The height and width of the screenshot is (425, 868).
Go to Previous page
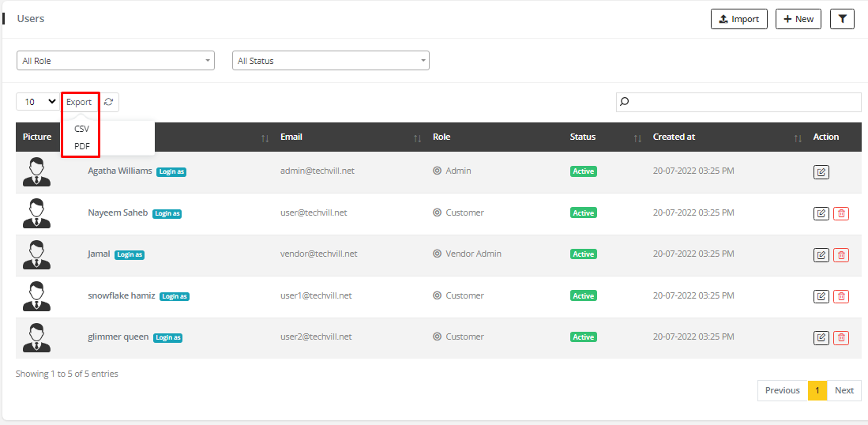coord(782,391)
